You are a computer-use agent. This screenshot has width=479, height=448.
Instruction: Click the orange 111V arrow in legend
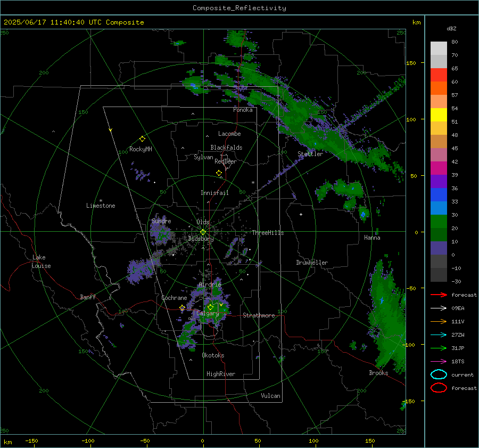click(439, 321)
